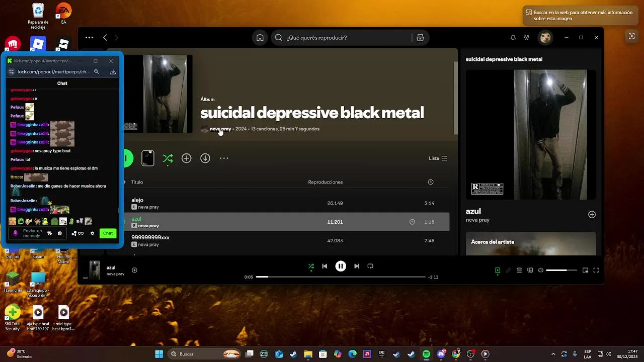Sort by the duration clock column icon

[x=431, y=182]
